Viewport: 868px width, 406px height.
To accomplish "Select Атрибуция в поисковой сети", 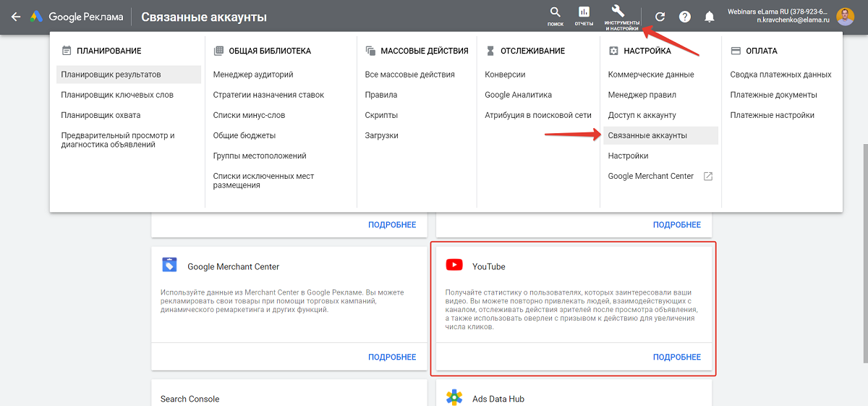I will coord(538,115).
